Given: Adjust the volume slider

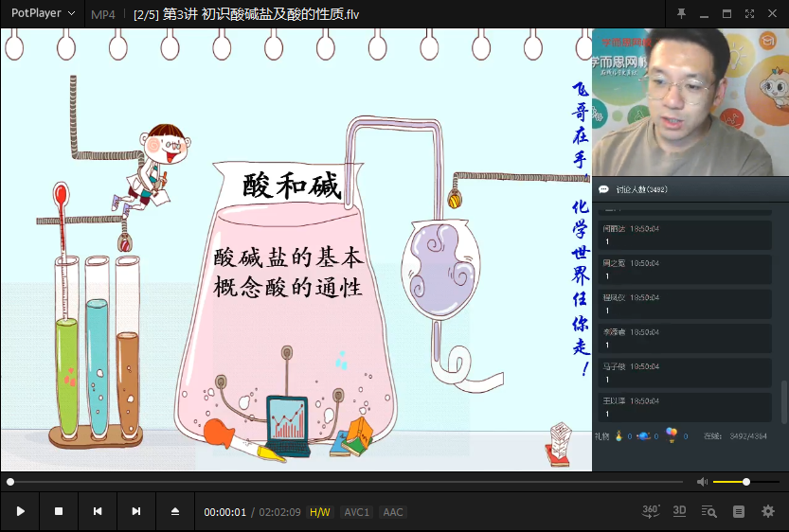Looking at the screenshot, I should tap(744, 482).
